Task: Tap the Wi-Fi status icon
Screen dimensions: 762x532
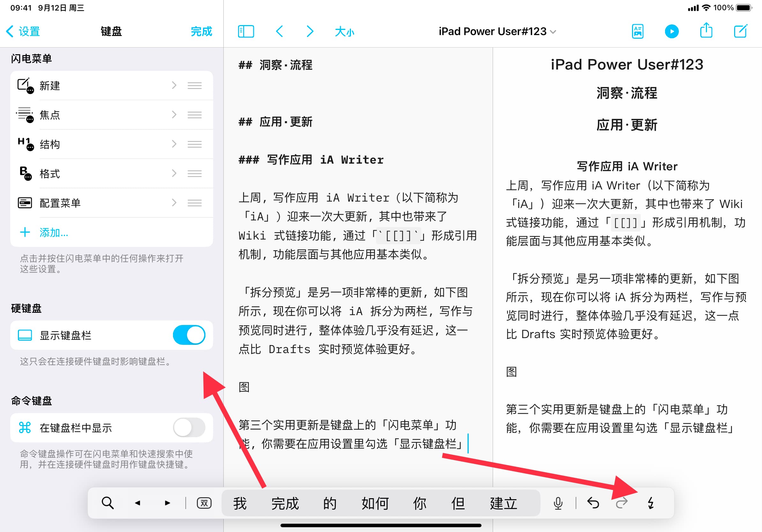Action: pos(706,8)
